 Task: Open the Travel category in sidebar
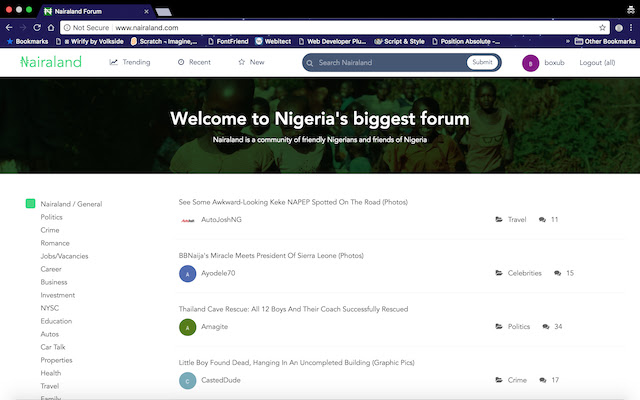pyautogui.click(x=50, y=386)
